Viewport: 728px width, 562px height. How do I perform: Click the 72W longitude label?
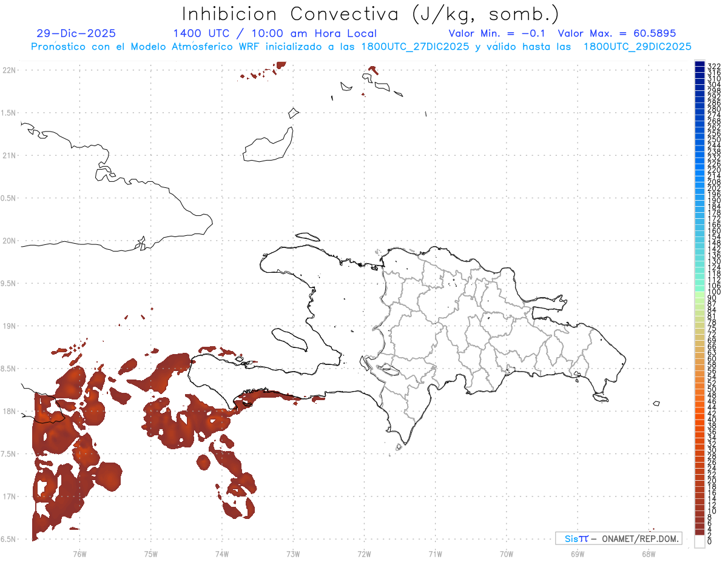tap(364, 554)
